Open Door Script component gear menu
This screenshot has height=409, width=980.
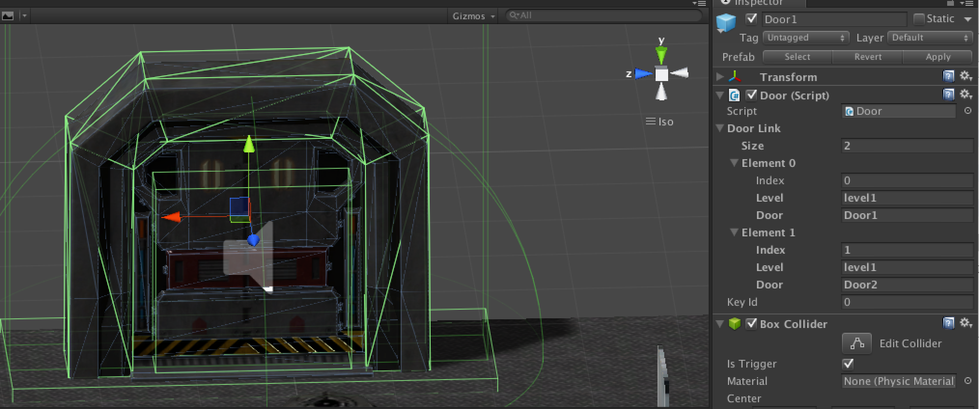coord(966,95)
